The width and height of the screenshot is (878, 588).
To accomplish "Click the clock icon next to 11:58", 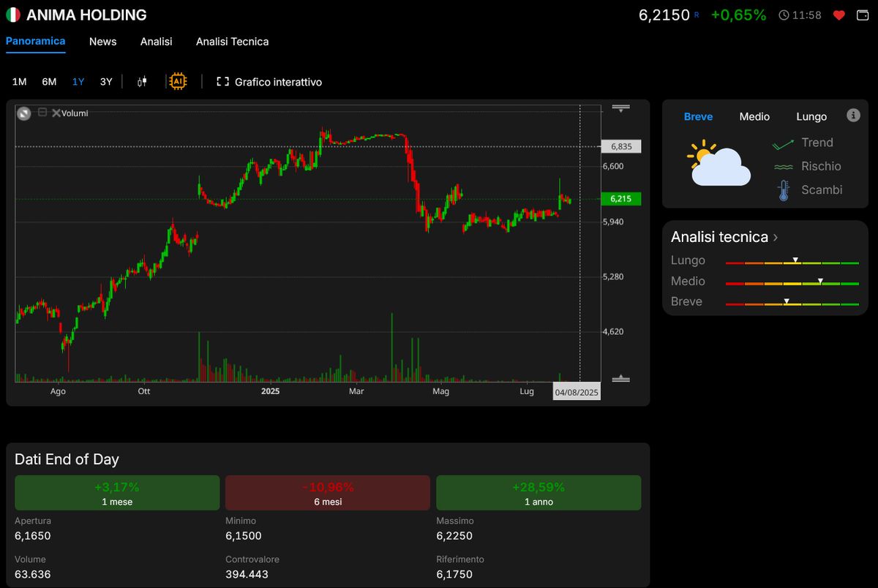I will coord(784,15).
